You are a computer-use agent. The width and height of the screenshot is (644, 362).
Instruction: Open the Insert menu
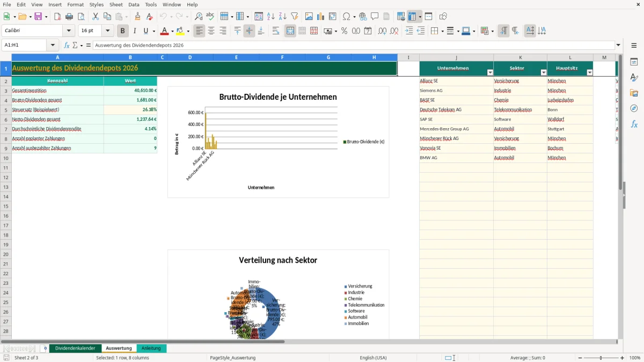pos(55,4)
